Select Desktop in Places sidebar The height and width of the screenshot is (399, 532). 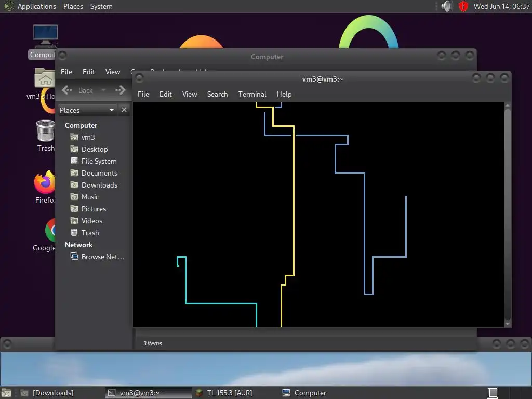tap(95, 149)
